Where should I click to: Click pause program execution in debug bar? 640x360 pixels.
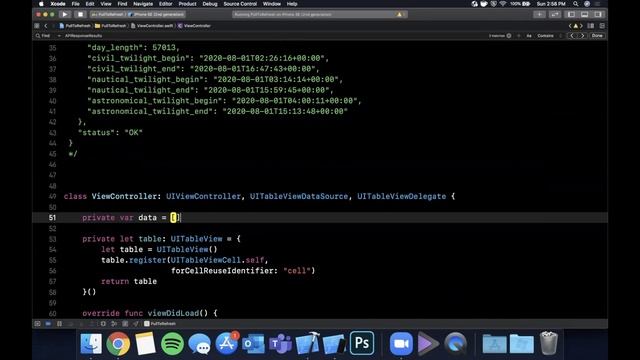[x=59, y=324]
